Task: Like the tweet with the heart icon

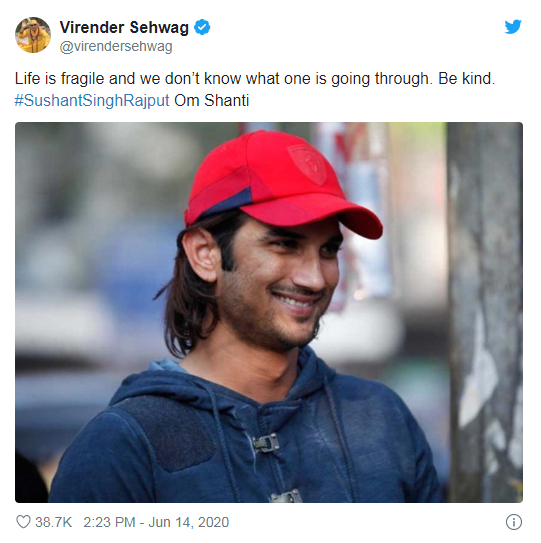Action: [24, 522]
